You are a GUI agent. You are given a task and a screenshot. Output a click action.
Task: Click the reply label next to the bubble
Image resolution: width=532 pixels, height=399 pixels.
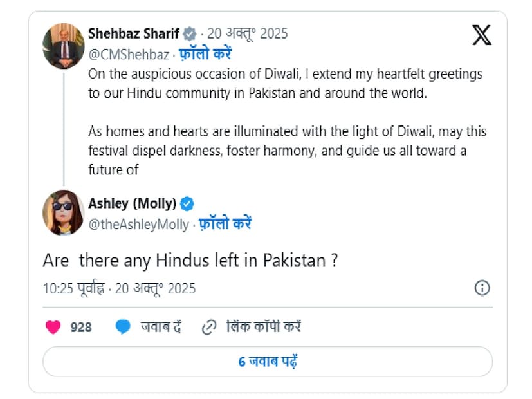(161, 327)
